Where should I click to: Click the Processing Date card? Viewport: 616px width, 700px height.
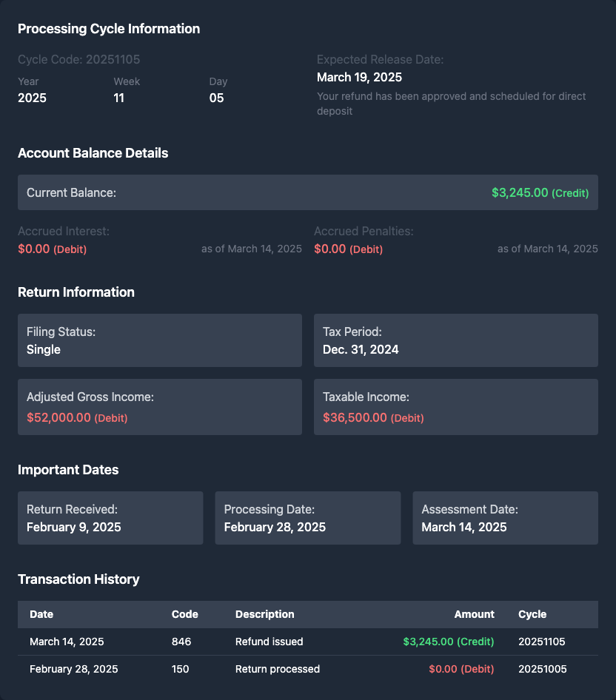[x=308, y=518]
